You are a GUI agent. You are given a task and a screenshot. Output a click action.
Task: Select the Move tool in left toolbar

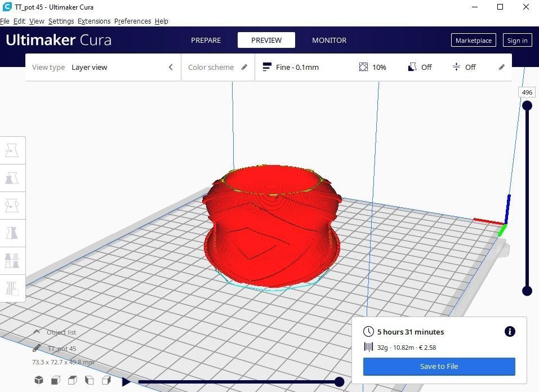[12, 150]
